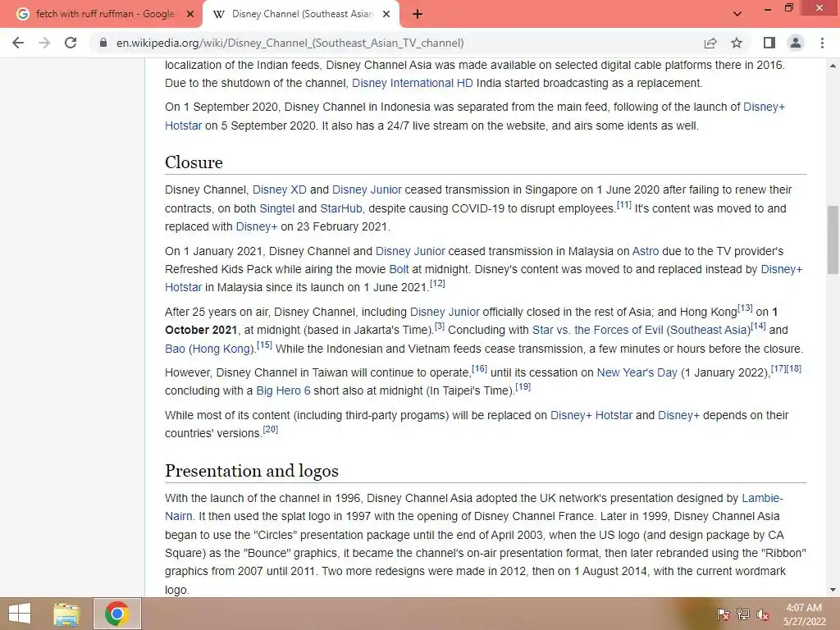This screenshot has height=630, width=840.
Task: Click the muted volume tray icon
Action: click(762, 614)
